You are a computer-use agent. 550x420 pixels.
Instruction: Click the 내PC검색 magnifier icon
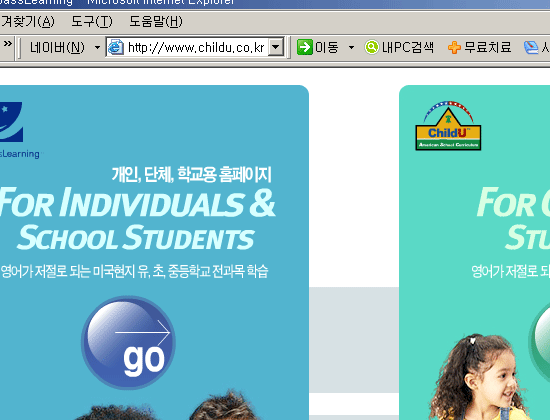pyautogui.click(x=372, y=47)
